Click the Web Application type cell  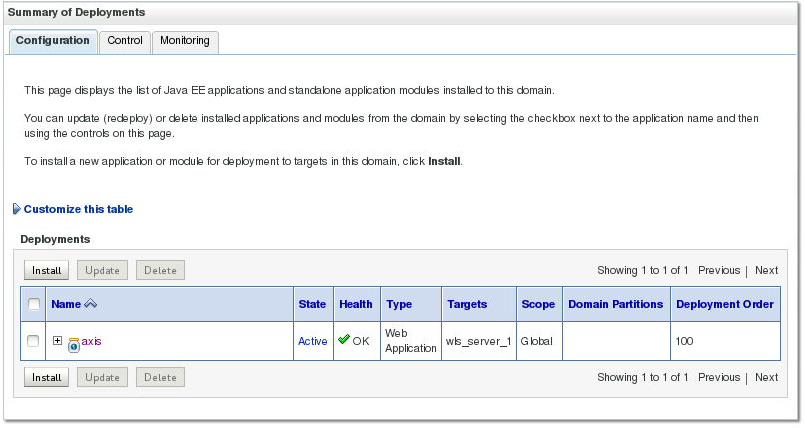pos(411,341)
